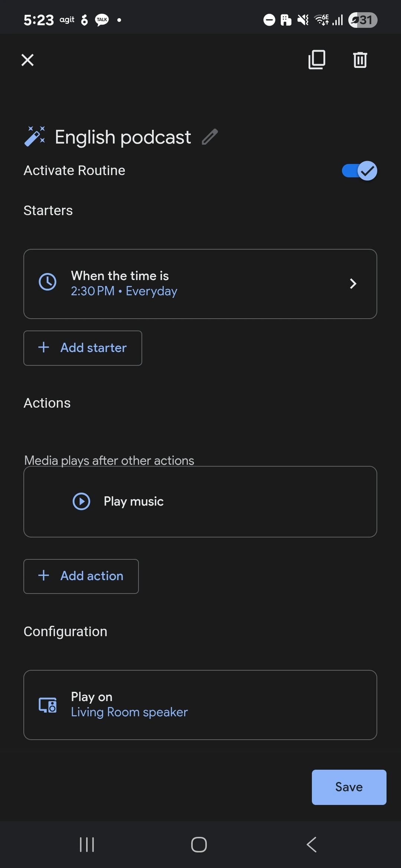Tap the English podcast title

click(x=123, y=137)
